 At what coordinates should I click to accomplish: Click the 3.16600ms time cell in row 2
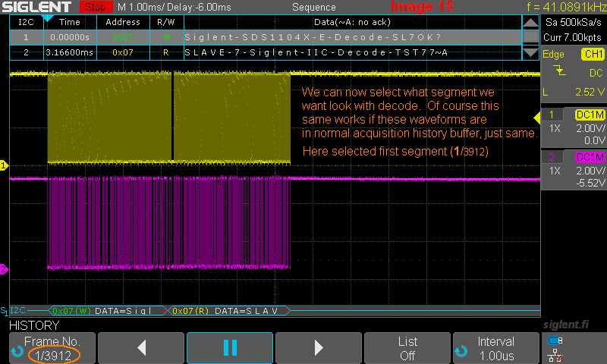(x=70, y=52)
